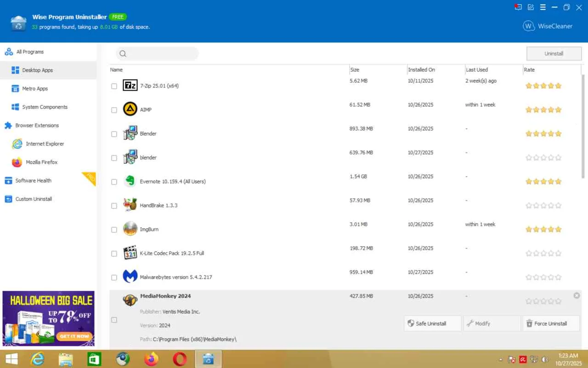Show System Components

coord(48,107)
